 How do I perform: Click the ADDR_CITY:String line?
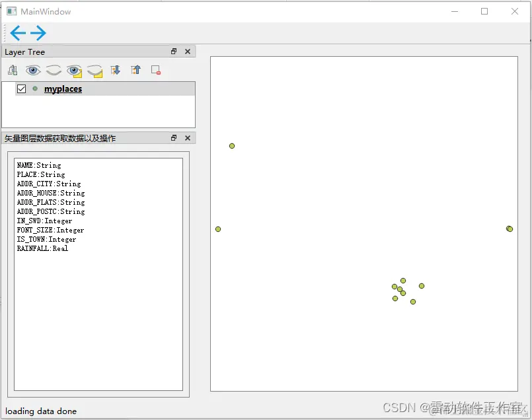pyautogui.click(x=49, y=184)
